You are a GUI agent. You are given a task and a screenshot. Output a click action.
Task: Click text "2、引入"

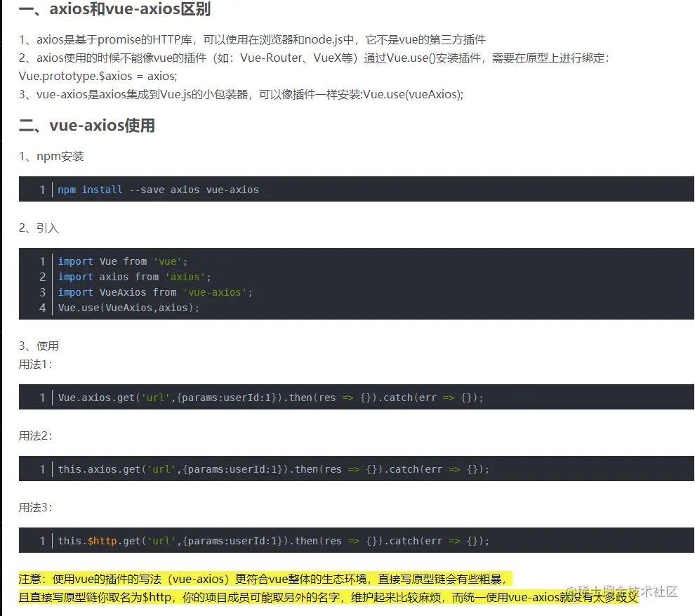coord(39,228)
